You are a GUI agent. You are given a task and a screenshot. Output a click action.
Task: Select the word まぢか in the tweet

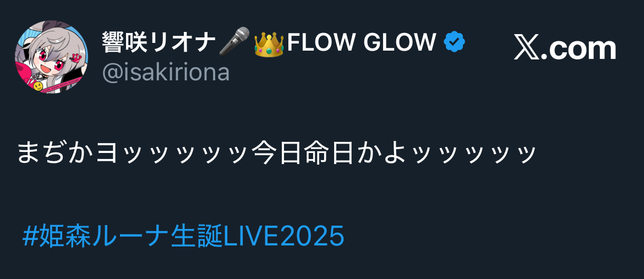pos(56,153)
